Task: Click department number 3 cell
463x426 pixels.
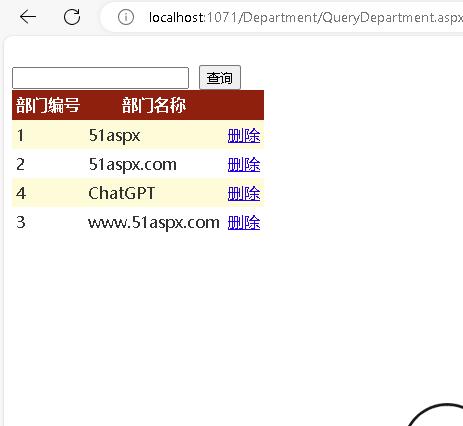Action: click(21, 222)
